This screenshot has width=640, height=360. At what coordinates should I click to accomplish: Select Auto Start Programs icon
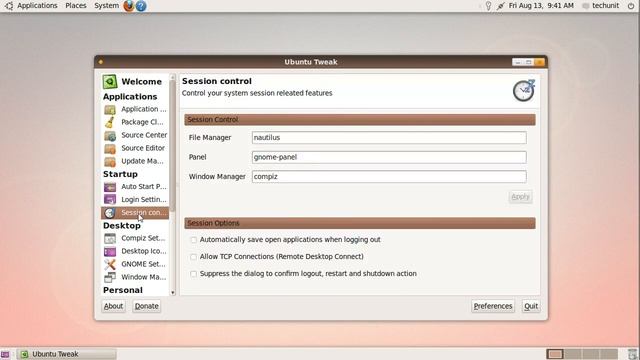tap(110, 187)
